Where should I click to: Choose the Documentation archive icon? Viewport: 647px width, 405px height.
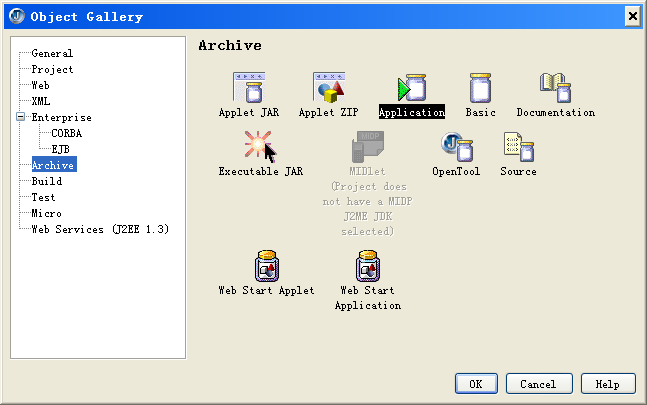pyautogui.click(x=555, y=87)
